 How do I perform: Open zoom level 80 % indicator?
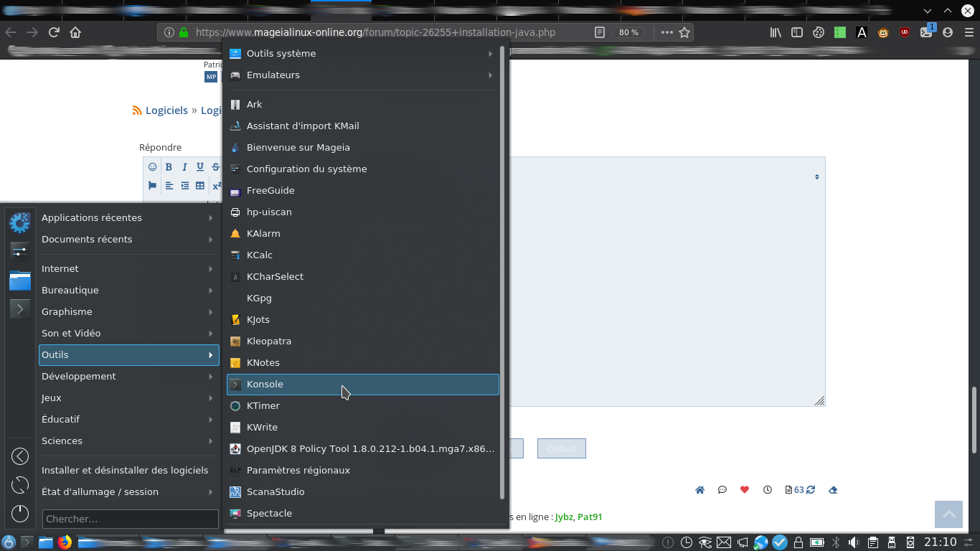(628, 32)
